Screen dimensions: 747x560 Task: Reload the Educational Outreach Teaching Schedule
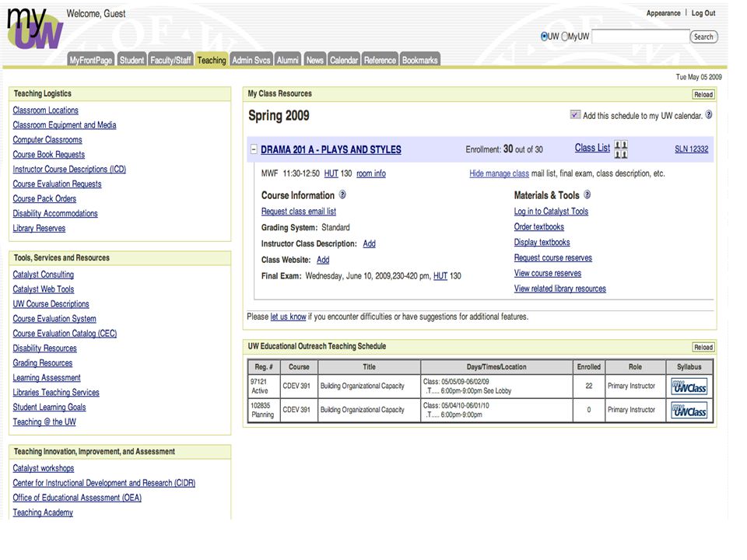point(703,347)
